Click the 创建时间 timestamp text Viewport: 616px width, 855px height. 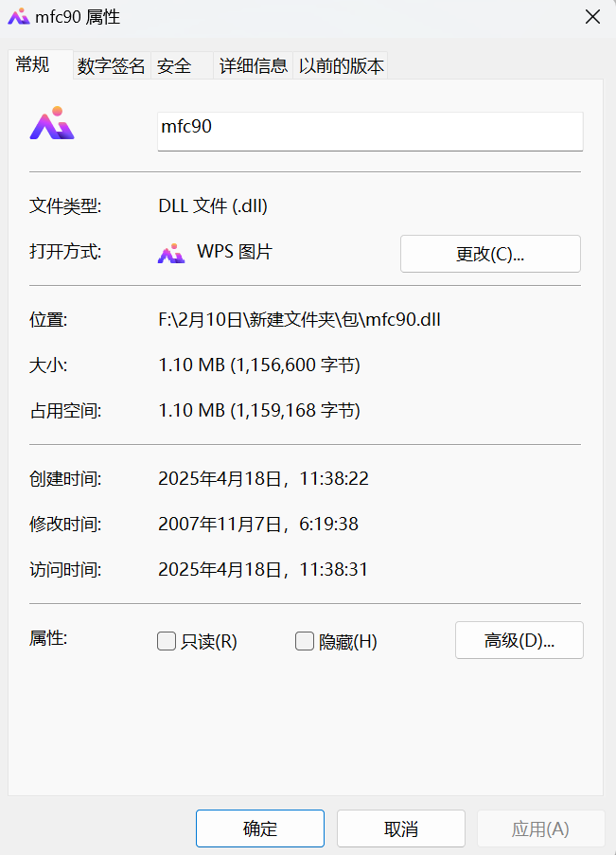pyautogui.click(x=265, y=478)
